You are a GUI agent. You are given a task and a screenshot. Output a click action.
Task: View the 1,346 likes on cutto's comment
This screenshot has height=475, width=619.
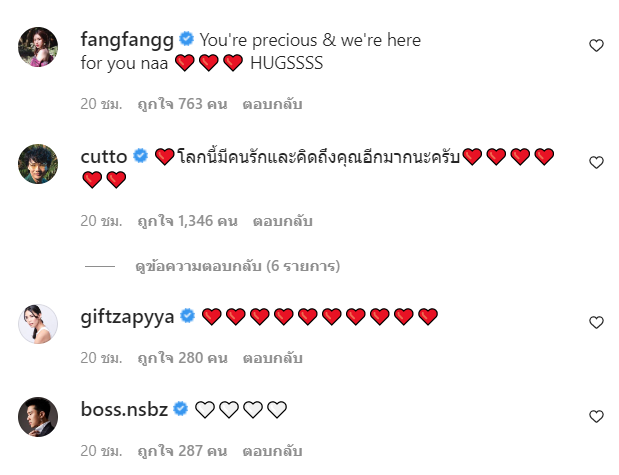pyautogui.click(x=188, y=221)
